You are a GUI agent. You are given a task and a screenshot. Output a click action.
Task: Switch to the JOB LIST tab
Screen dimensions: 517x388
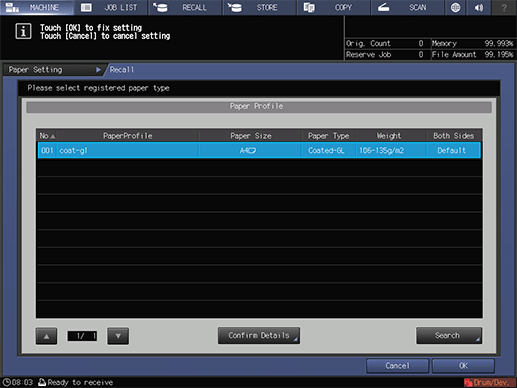click(x=111, y=7)
